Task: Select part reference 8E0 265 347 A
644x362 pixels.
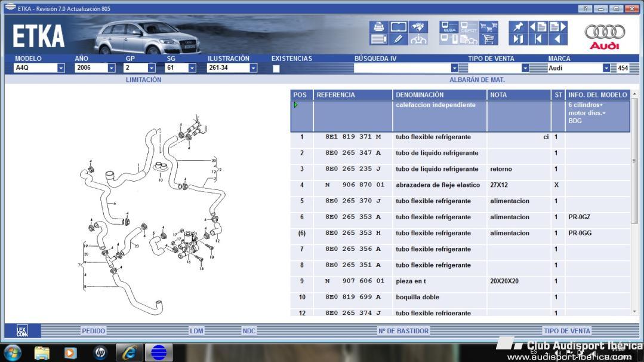Action: click(353, 153)
